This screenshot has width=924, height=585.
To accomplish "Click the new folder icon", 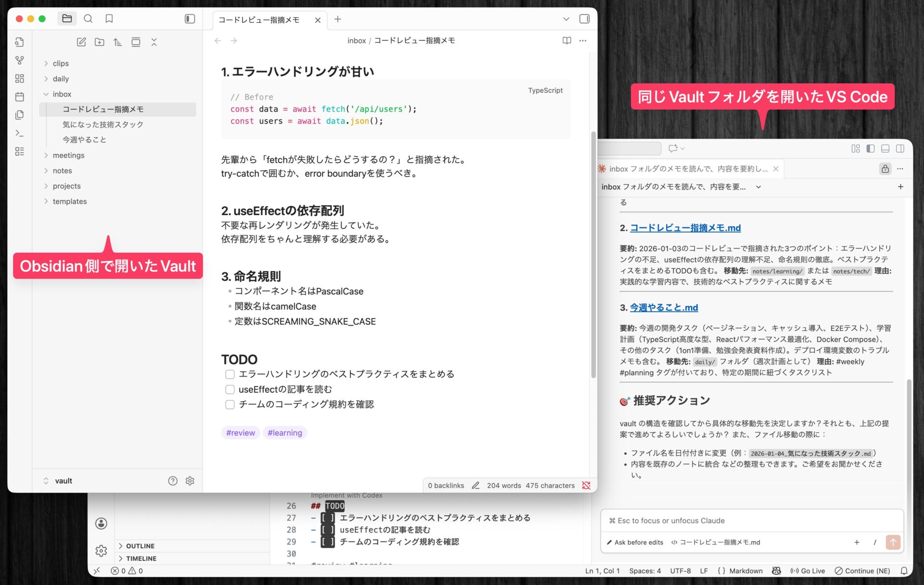I will (x=100, y=42).
